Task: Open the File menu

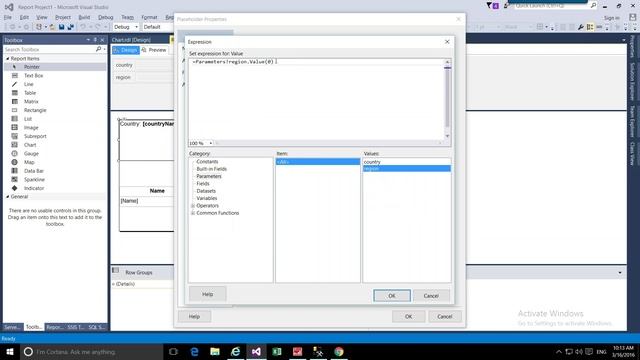Action: click(x=8, y=18)
